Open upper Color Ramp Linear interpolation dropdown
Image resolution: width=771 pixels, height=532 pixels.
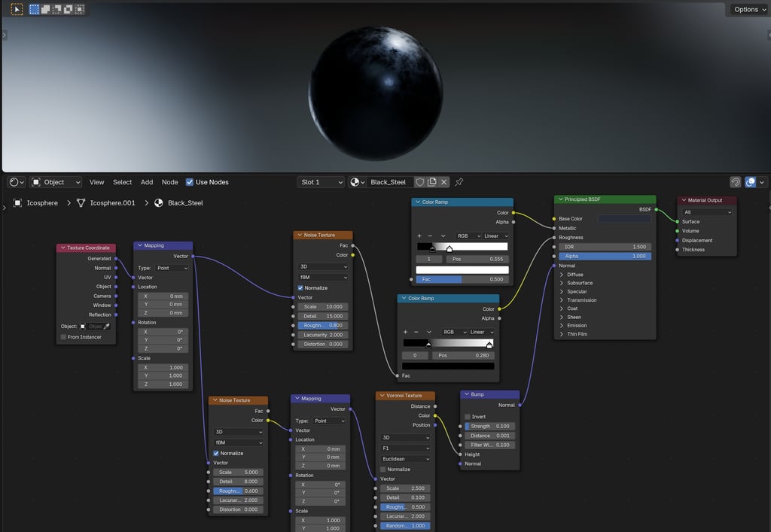coord(495,236)
